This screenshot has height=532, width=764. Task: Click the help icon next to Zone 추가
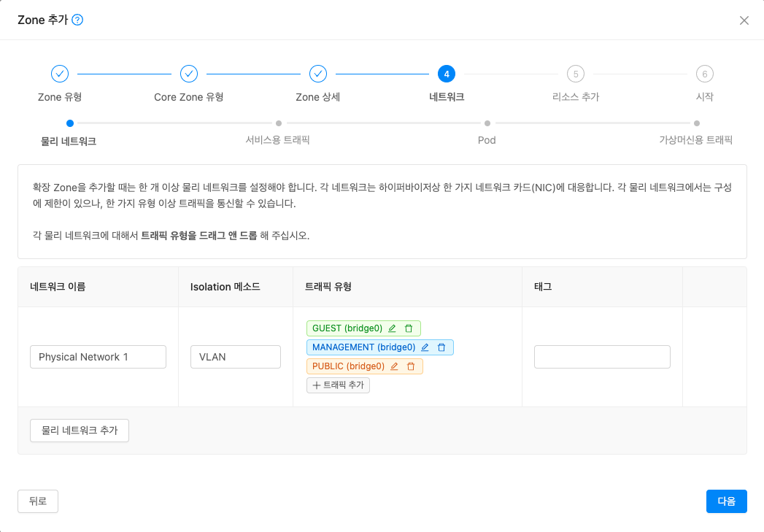tap(77, 20)
